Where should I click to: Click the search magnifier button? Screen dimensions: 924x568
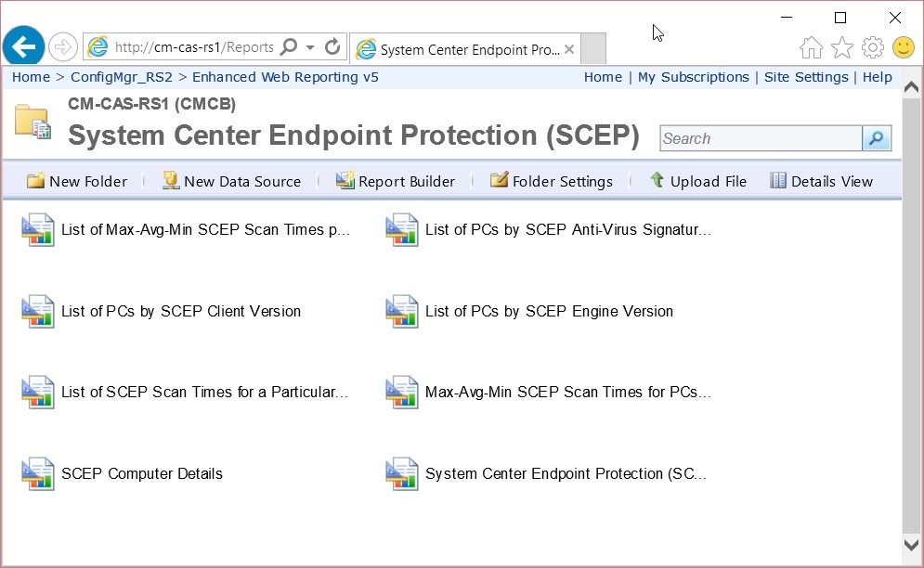pos(877,138)
